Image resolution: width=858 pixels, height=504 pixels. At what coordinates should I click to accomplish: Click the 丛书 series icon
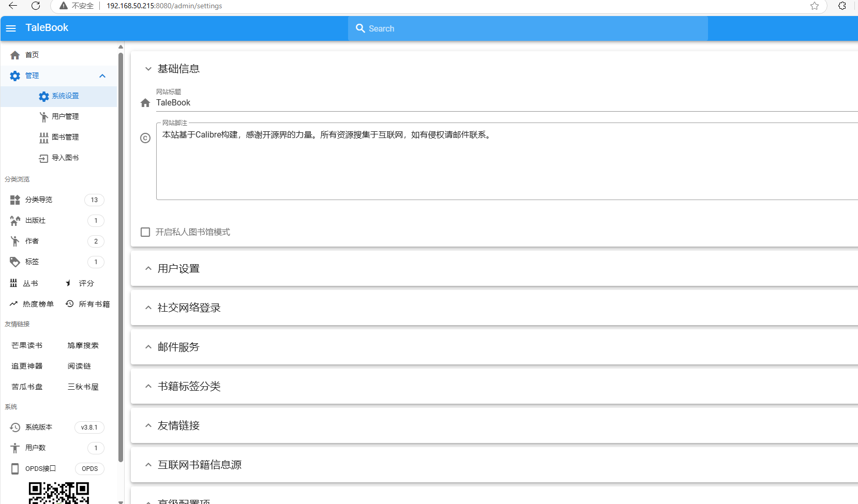(13, 283)
